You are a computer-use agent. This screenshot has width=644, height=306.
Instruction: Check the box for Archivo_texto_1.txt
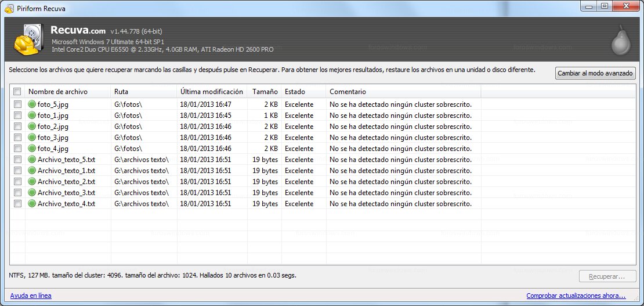[17, 171]
